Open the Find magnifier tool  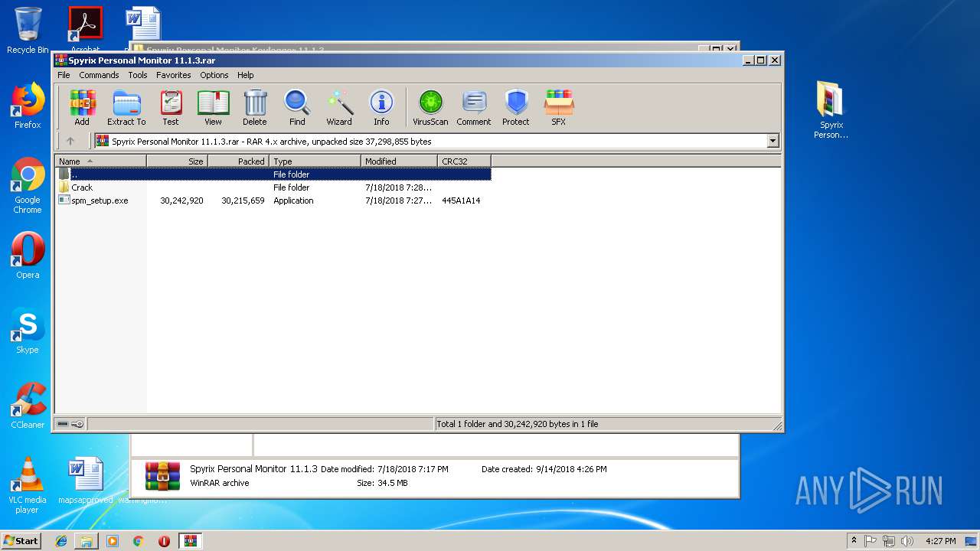coord(297,107)
